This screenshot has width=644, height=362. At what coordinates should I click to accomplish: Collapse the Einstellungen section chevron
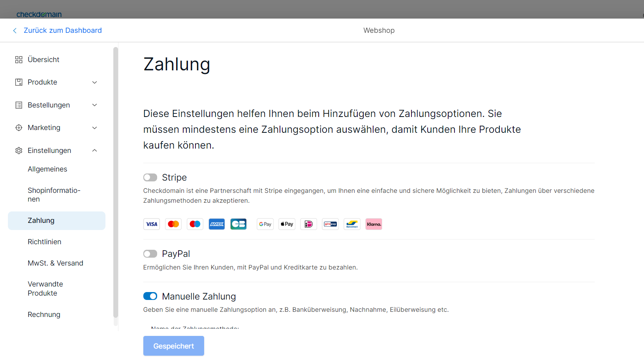[95, 151]
